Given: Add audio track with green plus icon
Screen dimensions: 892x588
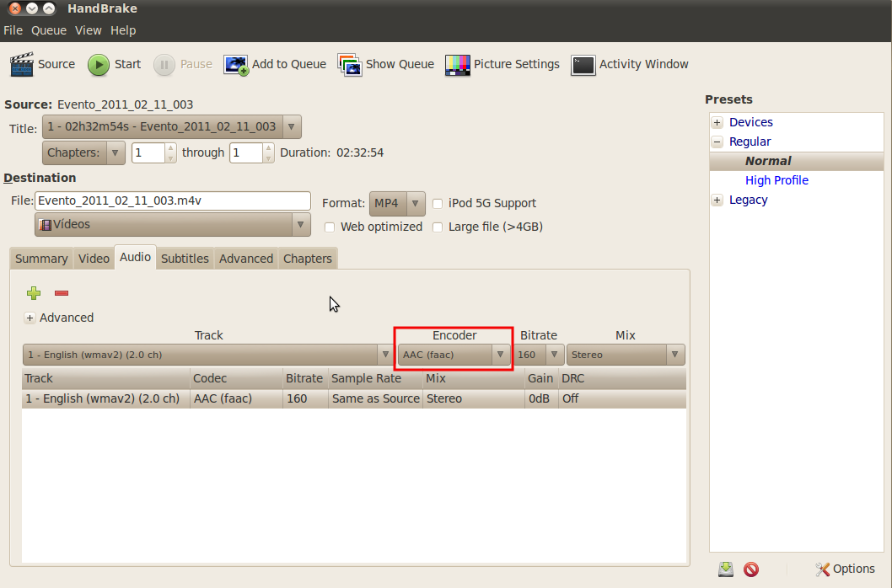Looking at the screenshot, I should coord(34,293).
